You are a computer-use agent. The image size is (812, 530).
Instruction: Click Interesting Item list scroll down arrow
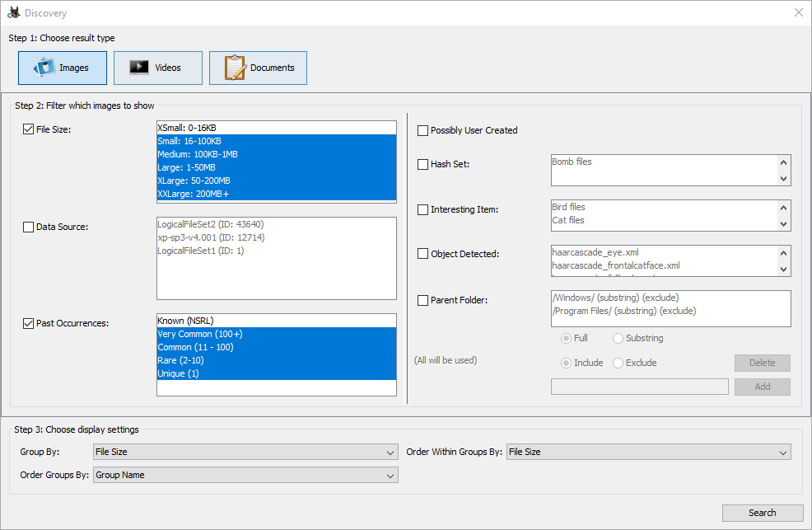coord(783,224)
